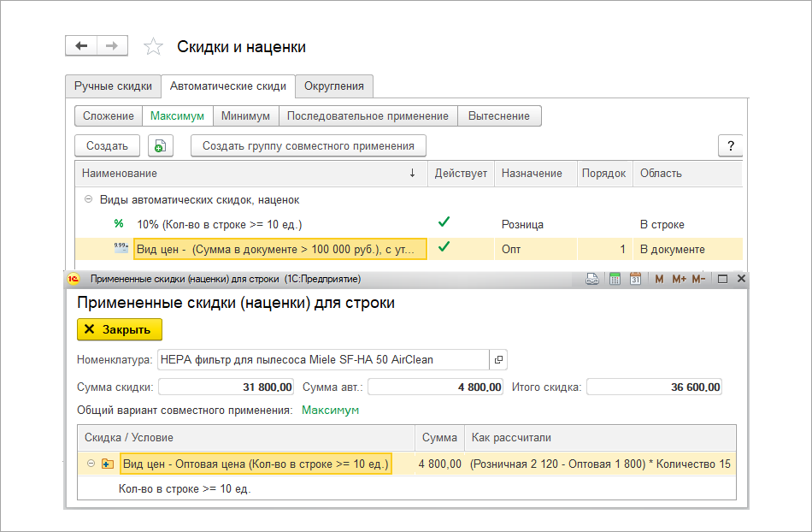Open the calculator icon in dialog title bar

(615, 279)
